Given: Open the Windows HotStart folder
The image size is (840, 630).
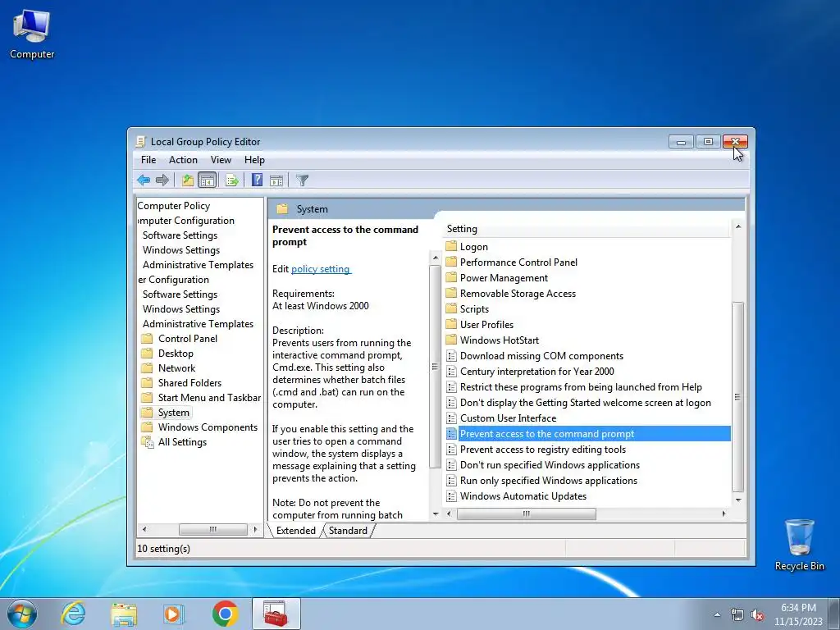Looking at the screenshot, I should tap(500, 340).
